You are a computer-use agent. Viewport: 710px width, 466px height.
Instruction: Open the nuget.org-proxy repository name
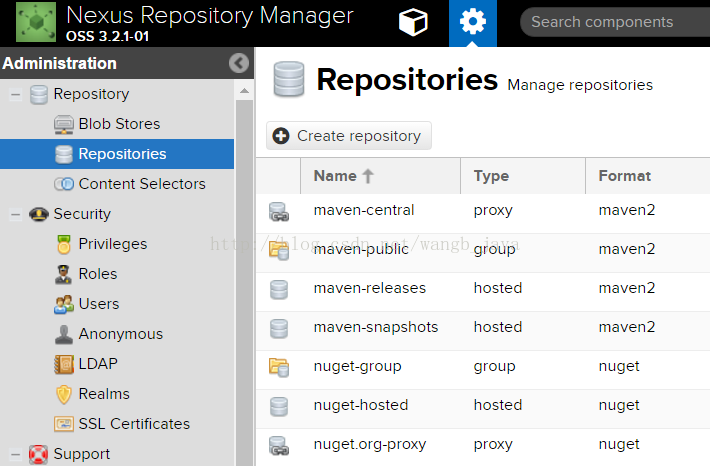(370, 445)
